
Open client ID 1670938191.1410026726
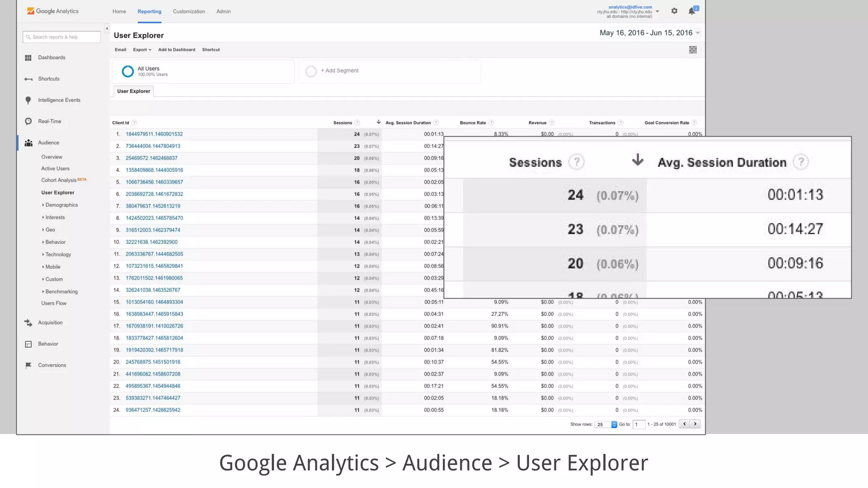pos(154,326)
